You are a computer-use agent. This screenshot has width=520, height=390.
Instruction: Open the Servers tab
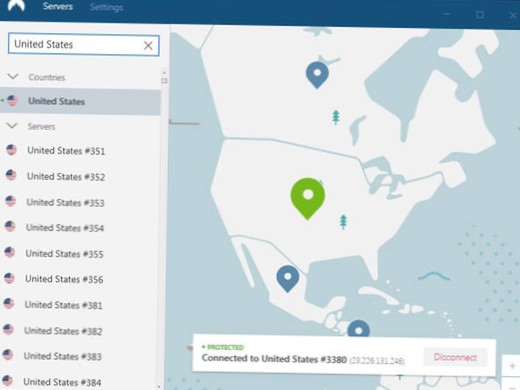click(58, 6)
